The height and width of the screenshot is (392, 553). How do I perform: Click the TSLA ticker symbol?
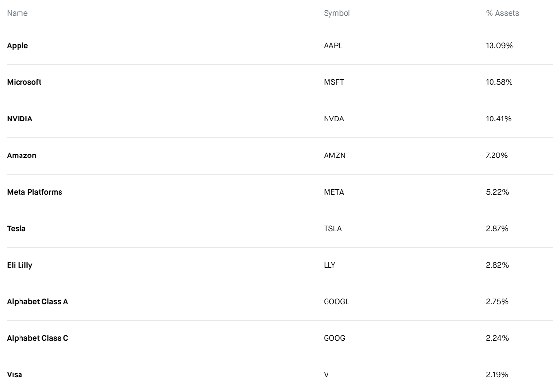332,229
